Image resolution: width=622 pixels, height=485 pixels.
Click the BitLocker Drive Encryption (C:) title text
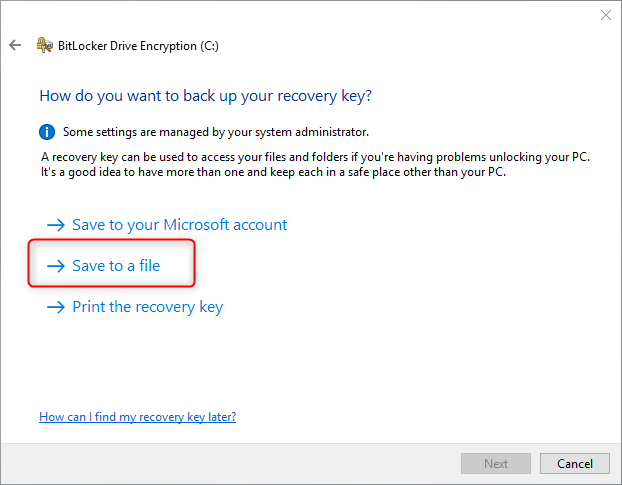pyautogui.click(x=139, y=45)
